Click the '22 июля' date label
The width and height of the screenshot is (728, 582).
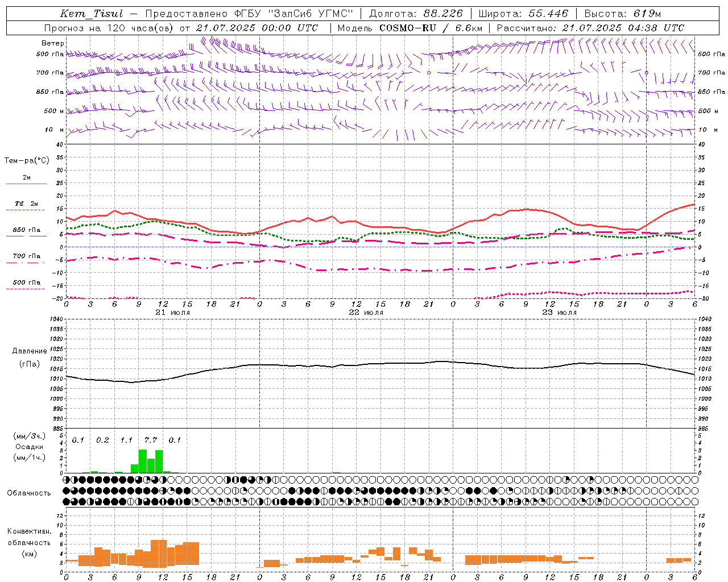pyautogui.click(x=366, y=313)
